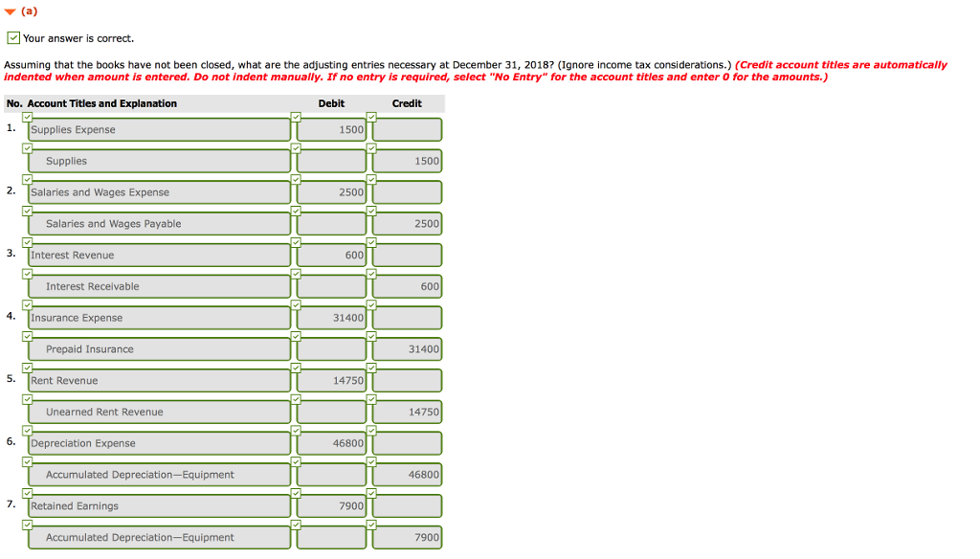Screen dimensions: 980x559
Task: Click the Debit column header
Action: pos(331,103)
